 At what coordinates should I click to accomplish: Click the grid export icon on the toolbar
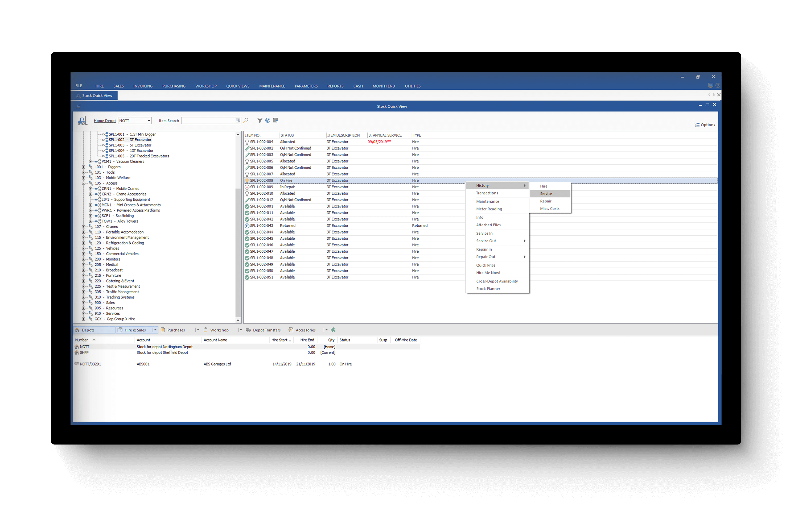coord(275,120)
